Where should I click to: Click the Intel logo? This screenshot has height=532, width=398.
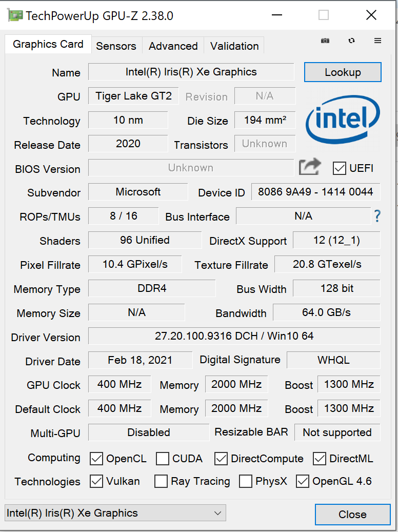point(343,120)
